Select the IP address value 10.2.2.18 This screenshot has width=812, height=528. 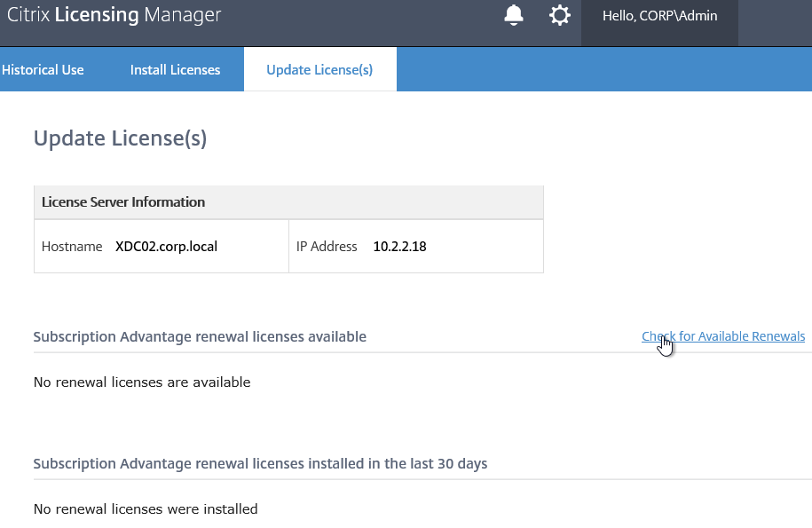click(399, 247)
